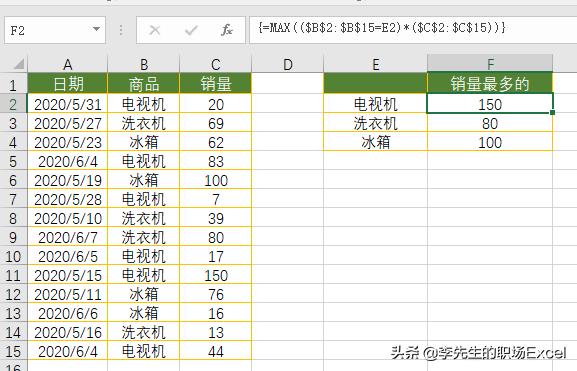Select row 9 header

(x=13, y=237)
